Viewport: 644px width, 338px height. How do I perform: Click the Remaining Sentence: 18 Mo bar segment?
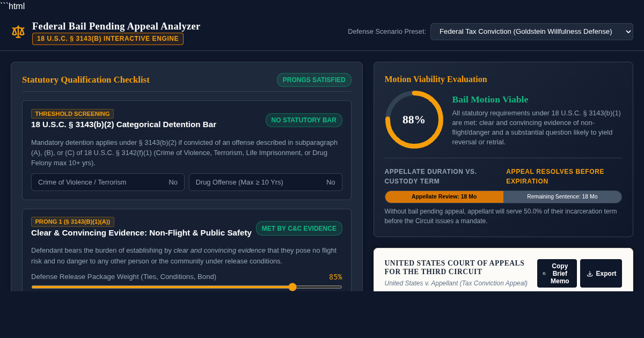562,196
